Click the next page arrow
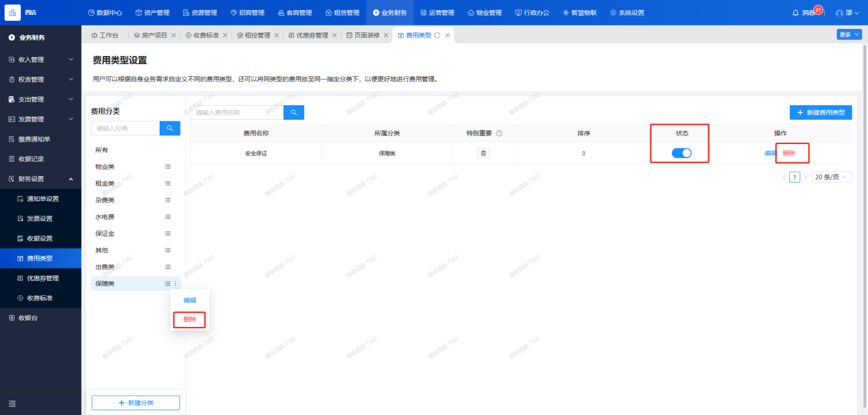 pyautogui.click(x=806, y=177)
